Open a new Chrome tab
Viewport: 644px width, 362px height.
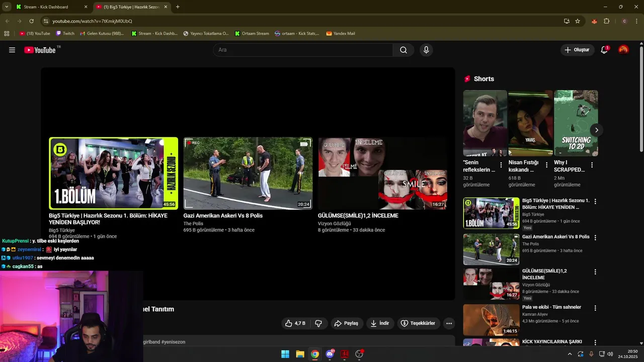click(178, 7)
